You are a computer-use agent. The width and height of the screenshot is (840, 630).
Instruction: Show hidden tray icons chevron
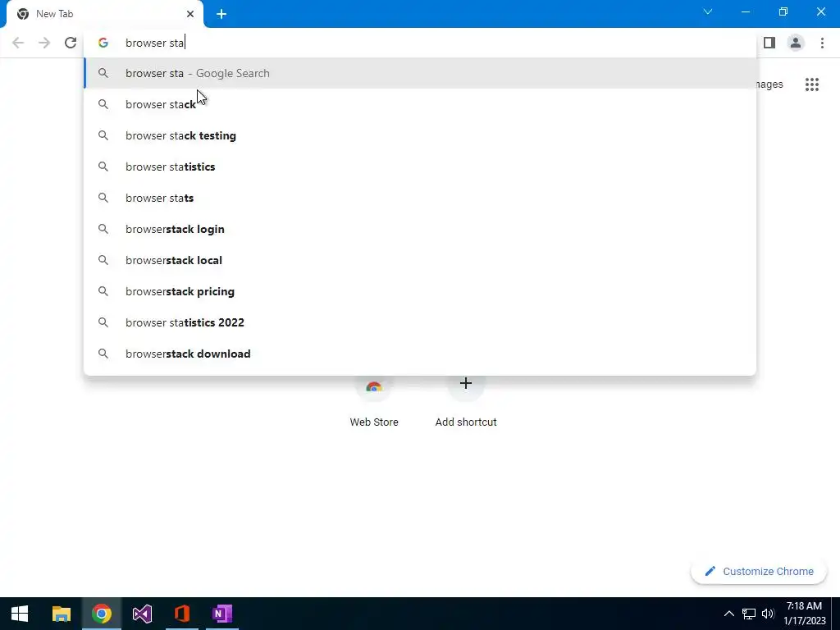pos(728,614)
